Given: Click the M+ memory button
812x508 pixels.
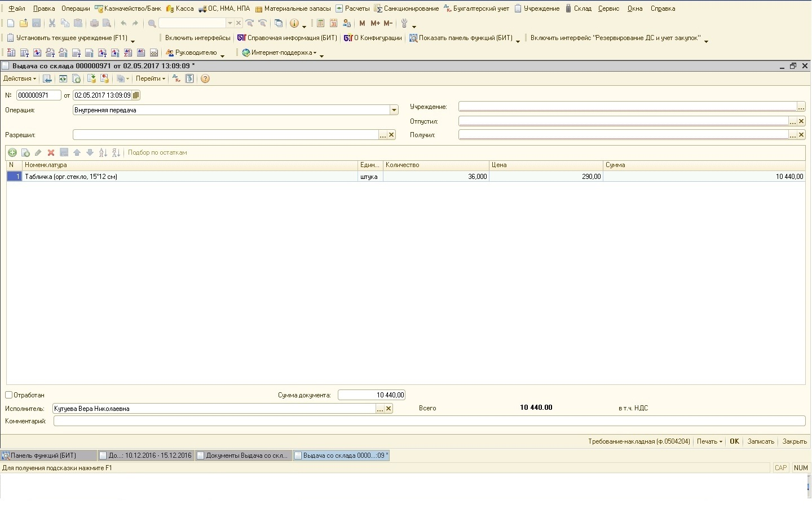Looking at the screenshot, I should click(375, 23).
